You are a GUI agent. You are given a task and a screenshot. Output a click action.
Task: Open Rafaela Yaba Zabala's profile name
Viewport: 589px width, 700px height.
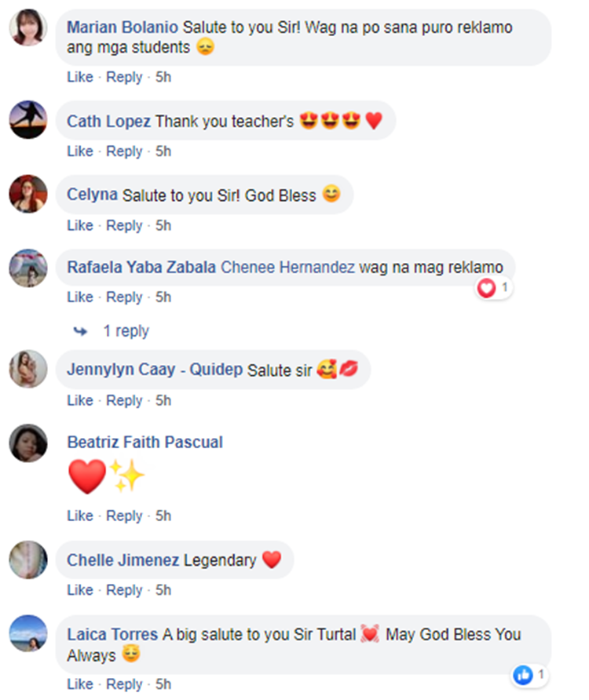pos(141,268)
